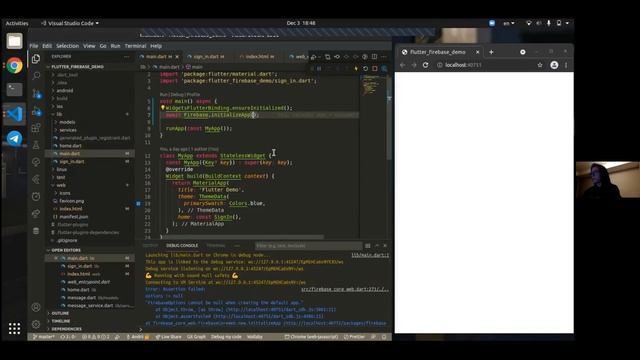Open DevTools widget inspector from debug toolbar
Screen dimensions: 640x360
coord(384,68)
